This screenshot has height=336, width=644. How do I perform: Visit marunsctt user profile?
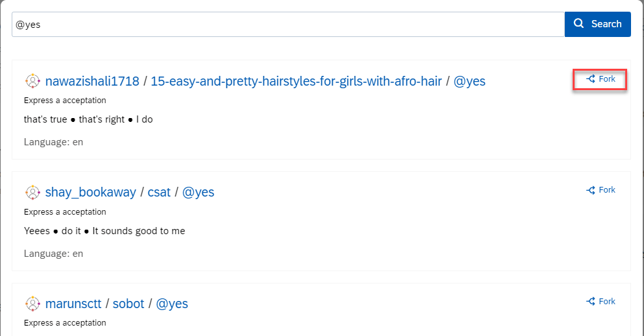pyautogui.click(x=74, y=303)
